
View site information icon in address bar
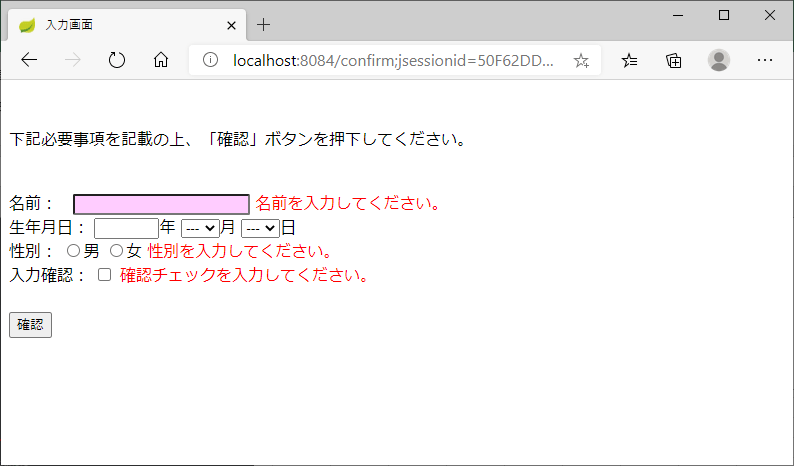210,60
